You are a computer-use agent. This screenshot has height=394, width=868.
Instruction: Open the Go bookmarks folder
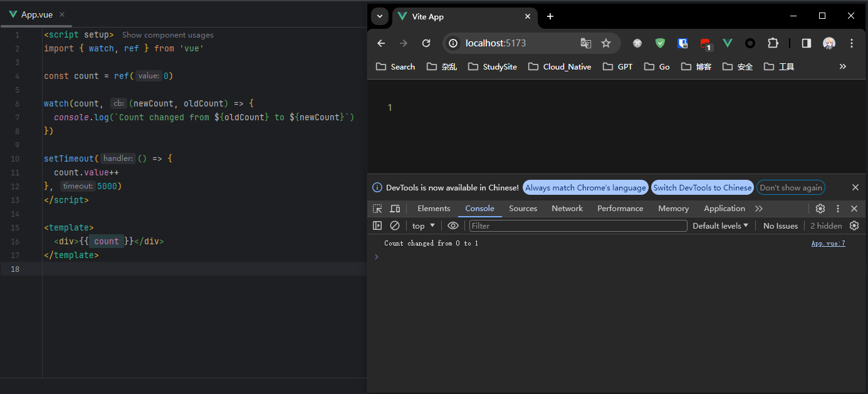pos(657,66)
